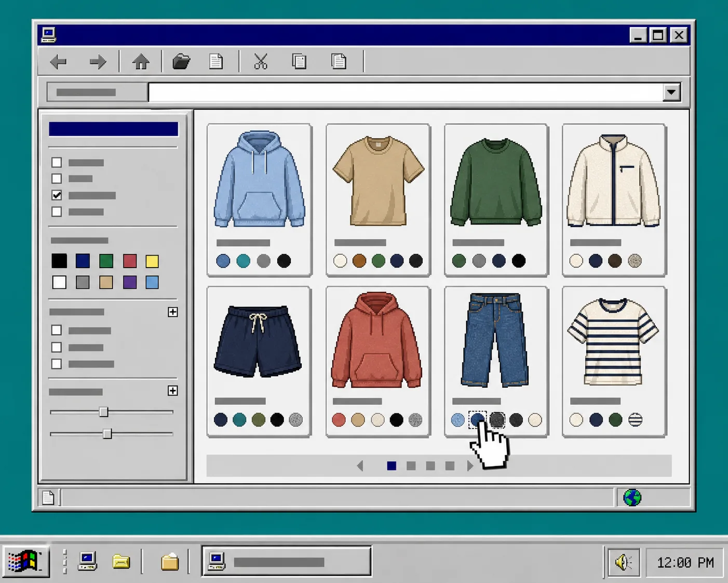Check the fourth checkbox in the top filter group
Viewport: 728px width, 583px height.
[57, 212]
